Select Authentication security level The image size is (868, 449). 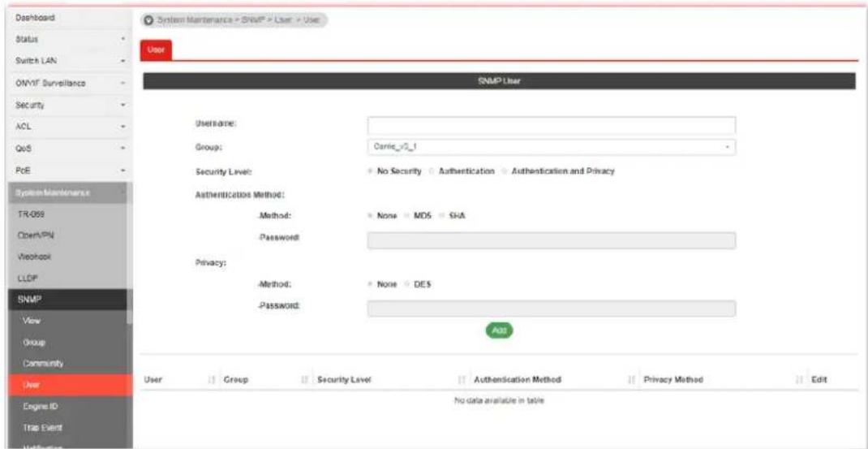point(433,172)
